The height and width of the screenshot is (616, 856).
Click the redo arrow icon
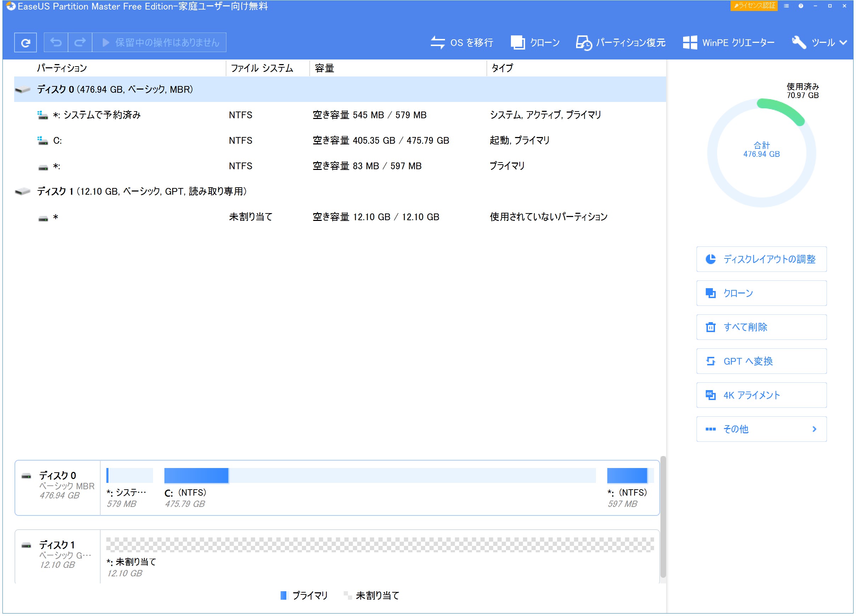pos(80,42)
